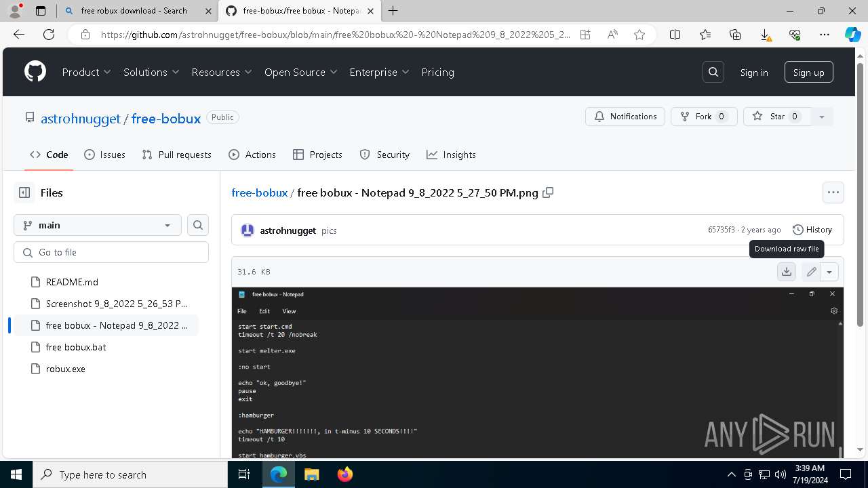The width and height of the screenshot is (868, 488).
Task: Copy the file path icon
Action: (x=548, y=192)
